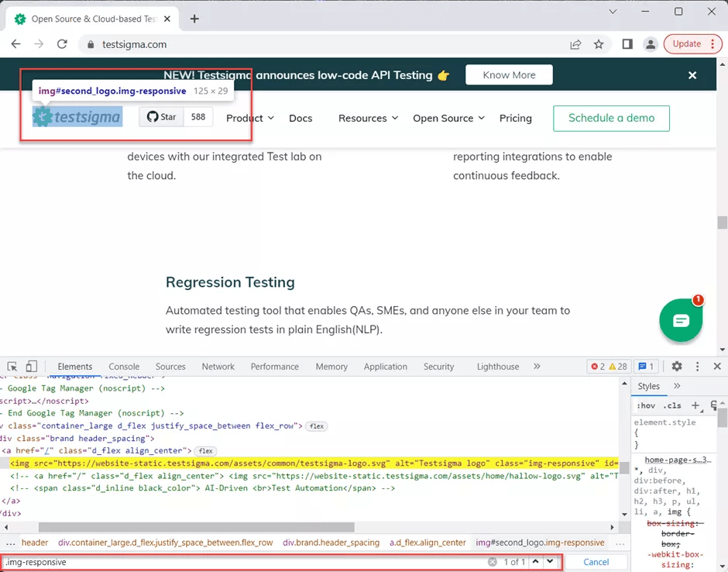Click the browser back arrow
Image resolution: width=728 pixels, height=572 pixels.
pyautogui.click(x=15, y=44)
